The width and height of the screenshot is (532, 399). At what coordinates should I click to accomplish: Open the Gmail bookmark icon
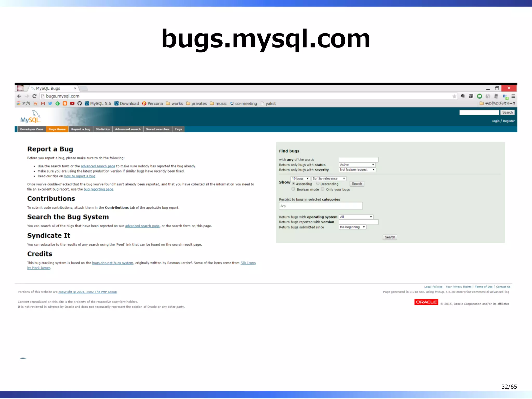pos(43,103)
